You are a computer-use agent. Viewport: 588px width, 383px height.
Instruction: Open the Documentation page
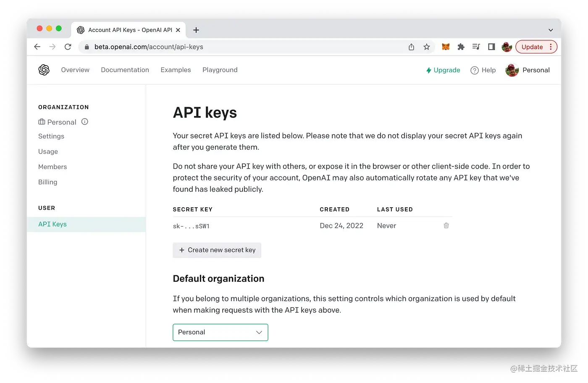[x=125, y=70]
